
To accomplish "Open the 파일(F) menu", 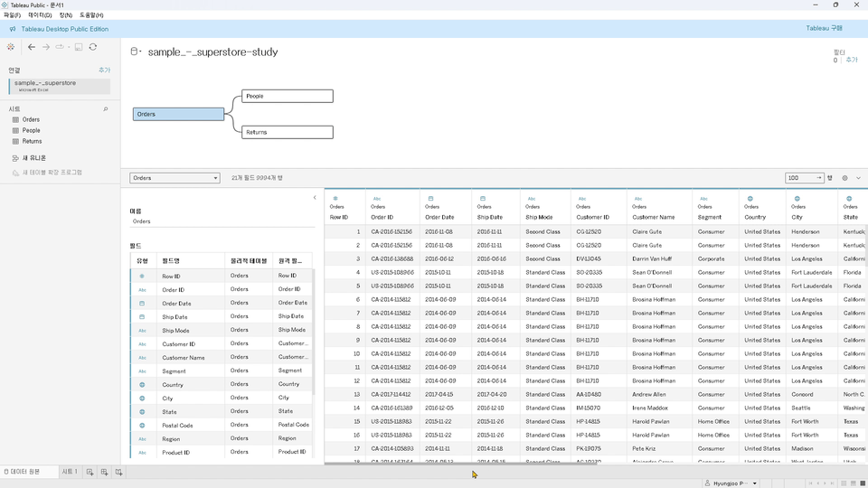I will pos(12,15).
